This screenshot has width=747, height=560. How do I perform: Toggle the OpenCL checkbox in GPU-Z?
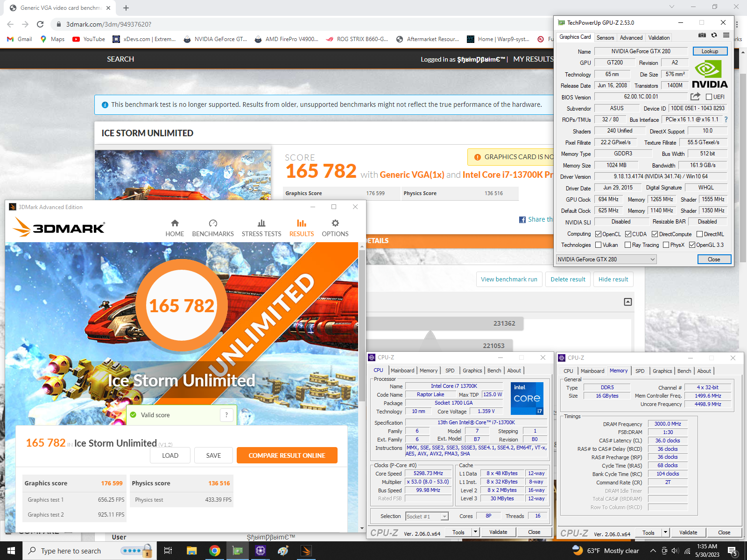(598, 234)
